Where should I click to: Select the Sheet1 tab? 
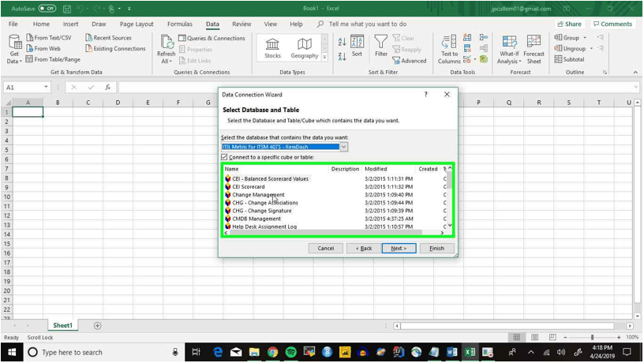click(x=62, y=325)
